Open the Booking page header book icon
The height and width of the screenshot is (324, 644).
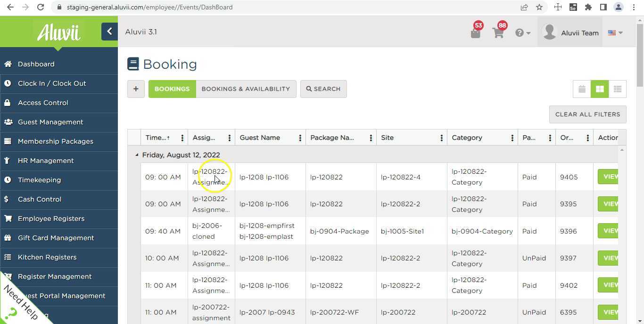coord(133,64)
